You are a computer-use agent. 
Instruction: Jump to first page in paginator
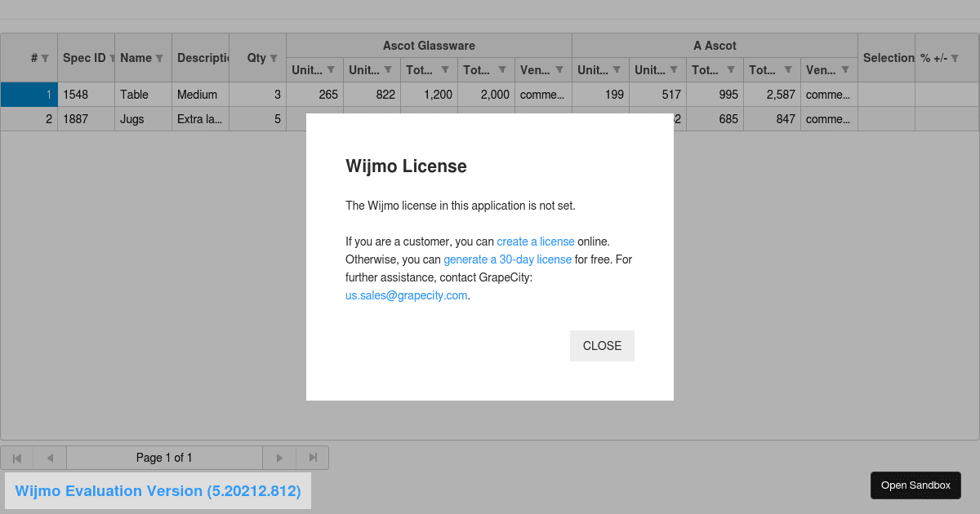[15, 458]
